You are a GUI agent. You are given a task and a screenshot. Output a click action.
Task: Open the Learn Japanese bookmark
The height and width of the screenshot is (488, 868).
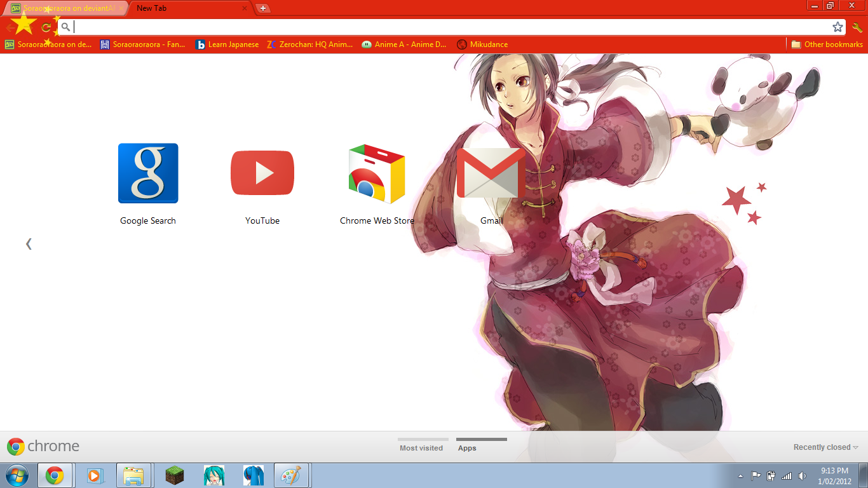(227, 44)
